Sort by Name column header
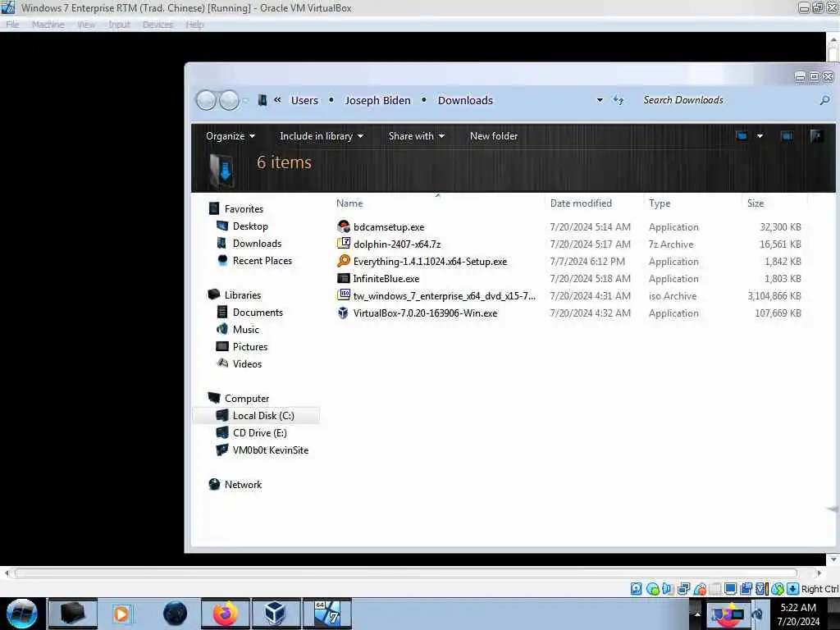This screenshot has height=630, width=840. (x=438, y=203)
